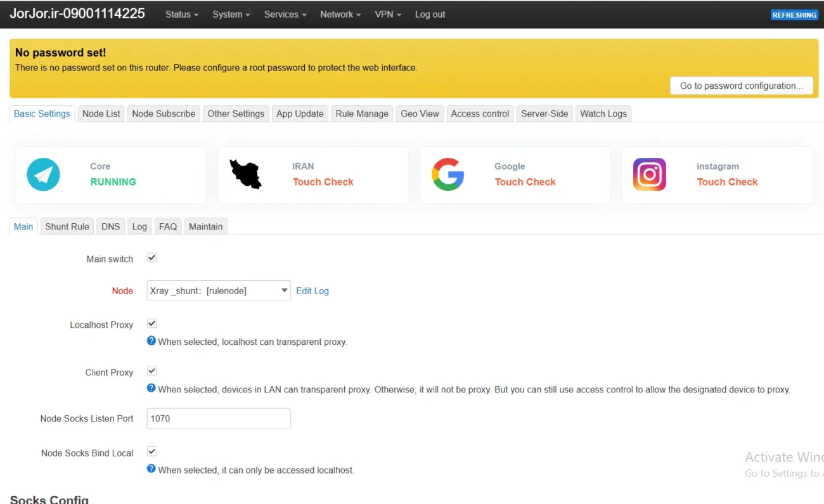The image size is (824, 504).
Task: Switch to the Node Subscribe tab
Action: 164,114
